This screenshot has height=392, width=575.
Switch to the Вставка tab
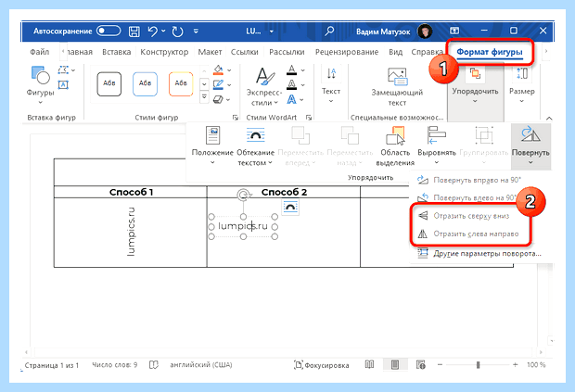tap(116, 52)
